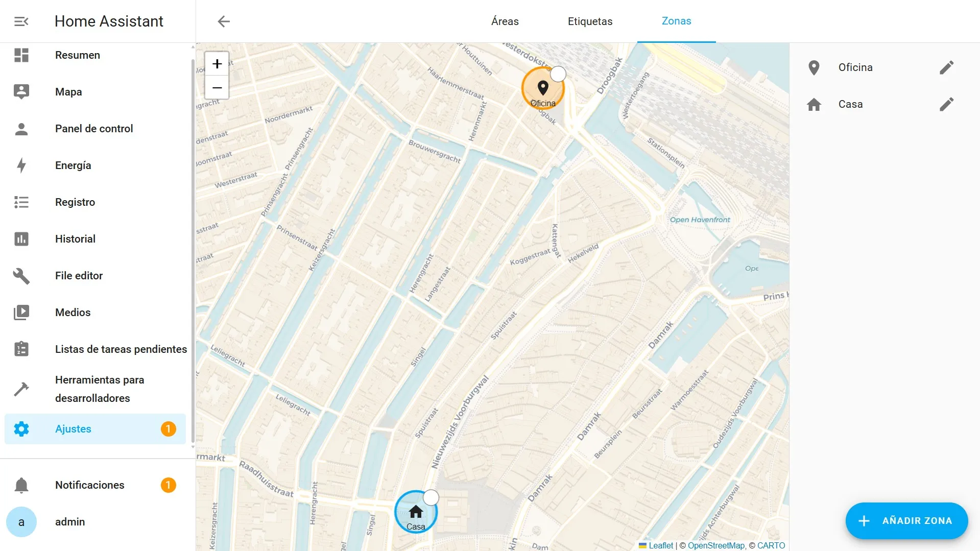980x551 pixels.
Task: Click the Casa zone radius handle
Action: (431, 497)
